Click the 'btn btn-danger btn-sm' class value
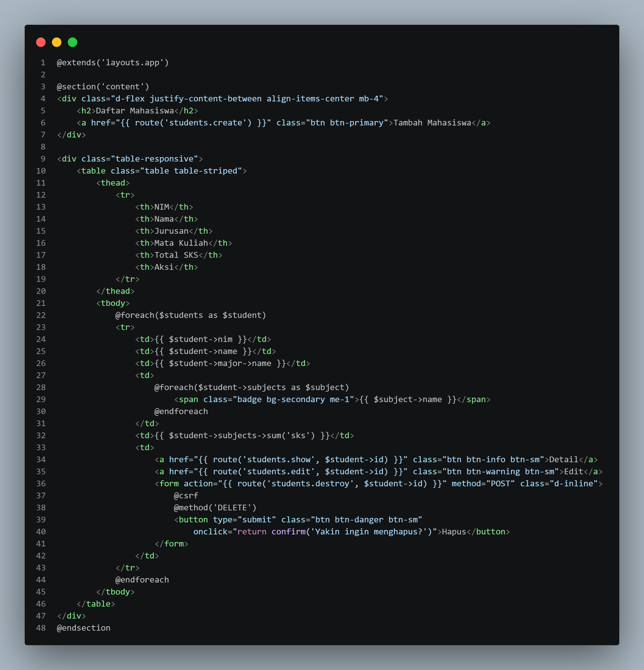Image resolution: width=644 pixels, height=670 pixels. (x=366, y=520)
